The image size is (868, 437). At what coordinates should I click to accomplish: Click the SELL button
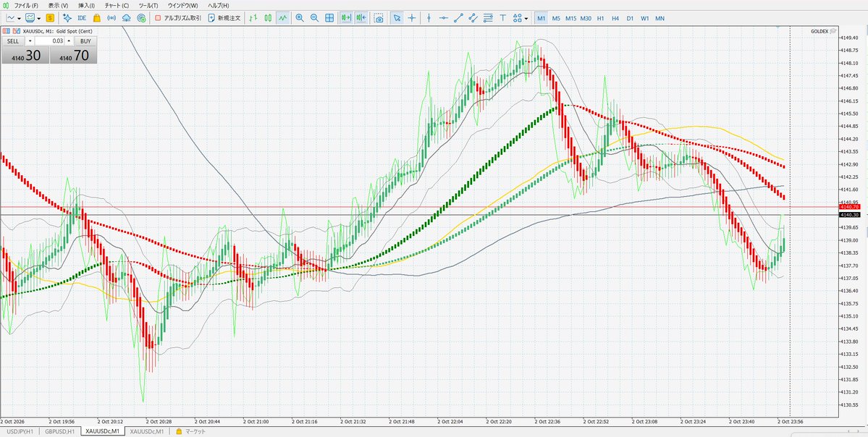[13, 41]
